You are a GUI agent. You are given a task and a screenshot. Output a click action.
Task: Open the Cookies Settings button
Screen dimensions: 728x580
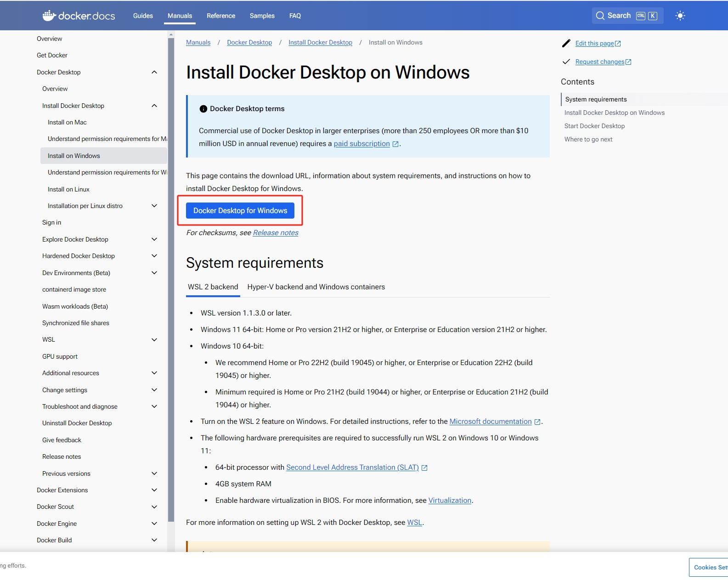point(709,567)
